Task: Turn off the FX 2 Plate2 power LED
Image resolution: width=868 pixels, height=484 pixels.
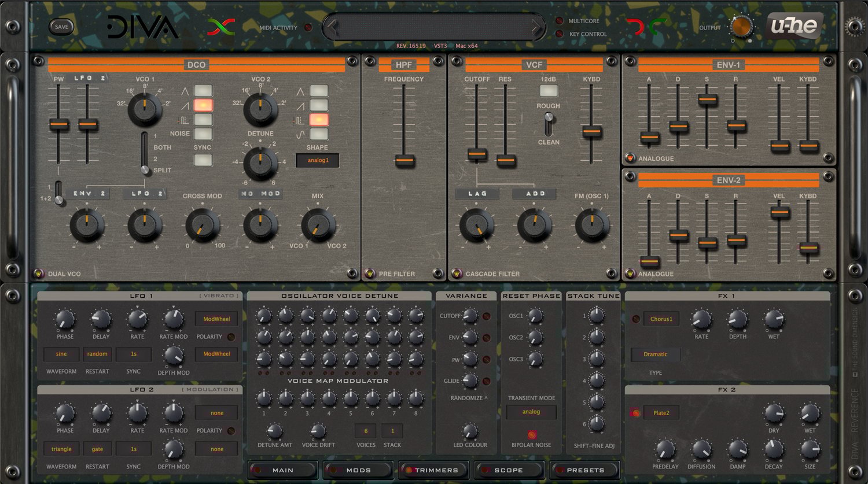Action: 636,413
